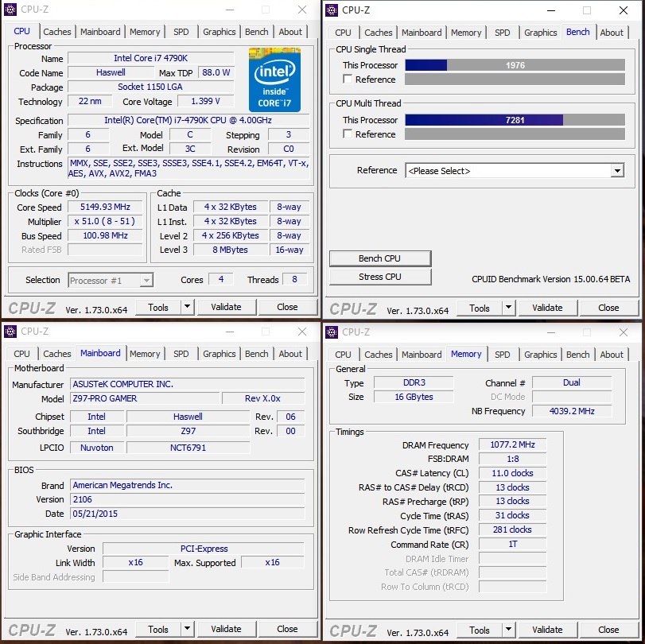Click the BIOS Date value 05/21/2015
The width and height of the screenshot is (645, 644).
click(188, 514)
